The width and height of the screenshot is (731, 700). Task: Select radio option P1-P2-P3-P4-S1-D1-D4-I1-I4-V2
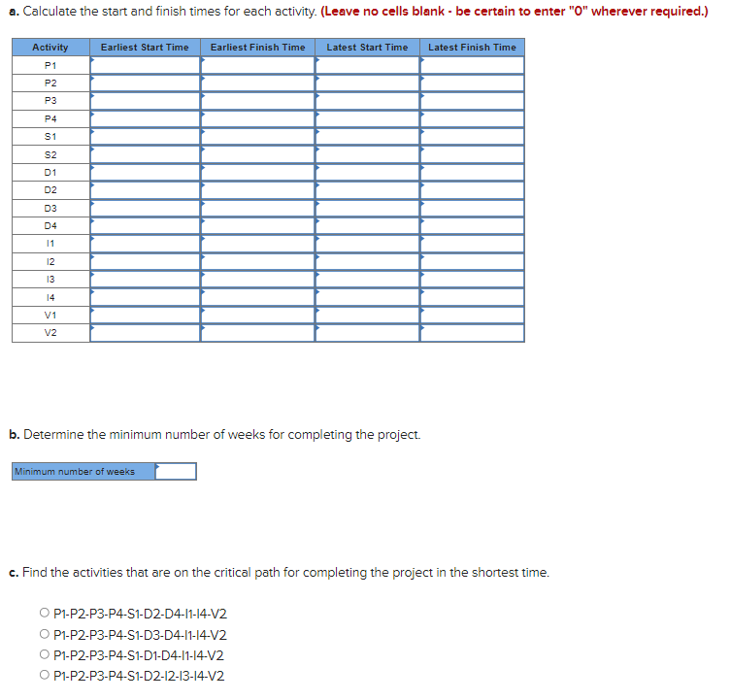[x=45, y=654]
